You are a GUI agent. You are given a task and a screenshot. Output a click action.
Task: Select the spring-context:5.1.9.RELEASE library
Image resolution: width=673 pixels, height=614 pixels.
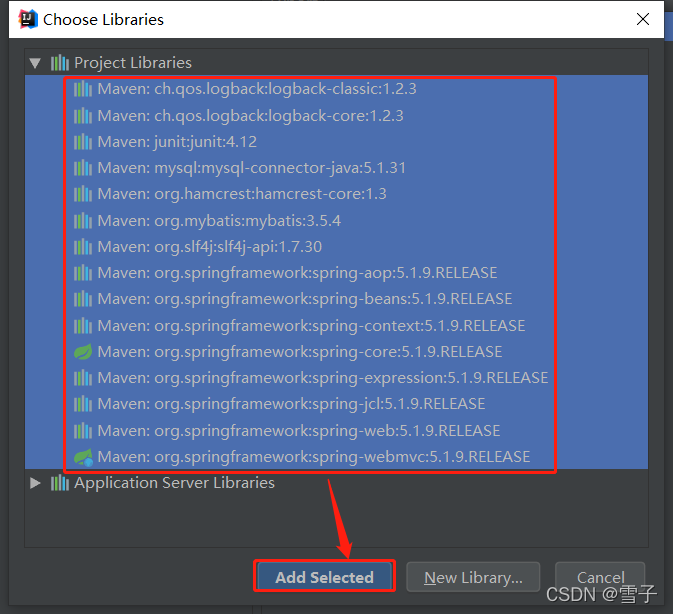(x=336, y=326)
